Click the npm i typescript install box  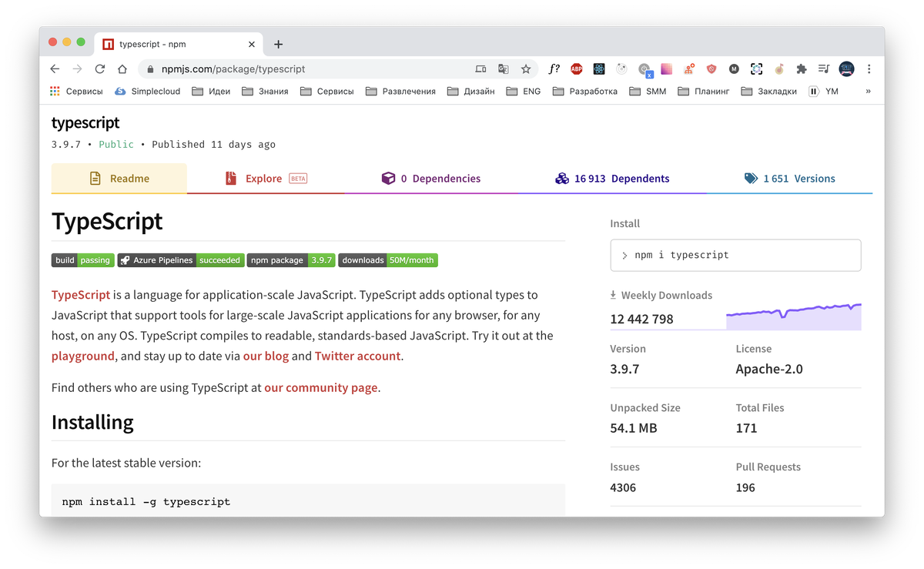(735, 255)
